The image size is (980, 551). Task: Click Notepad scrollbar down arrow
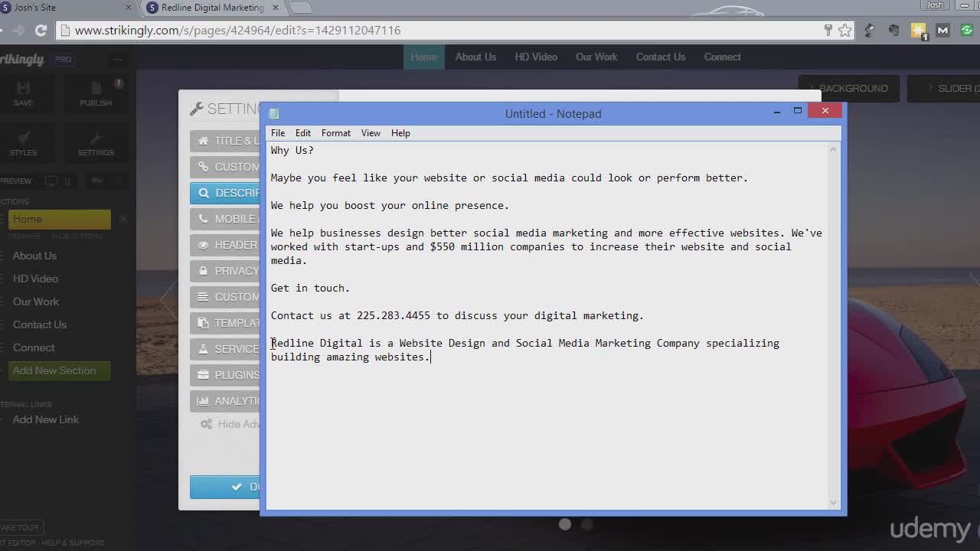pyautogui.click(x=834, y=502)
